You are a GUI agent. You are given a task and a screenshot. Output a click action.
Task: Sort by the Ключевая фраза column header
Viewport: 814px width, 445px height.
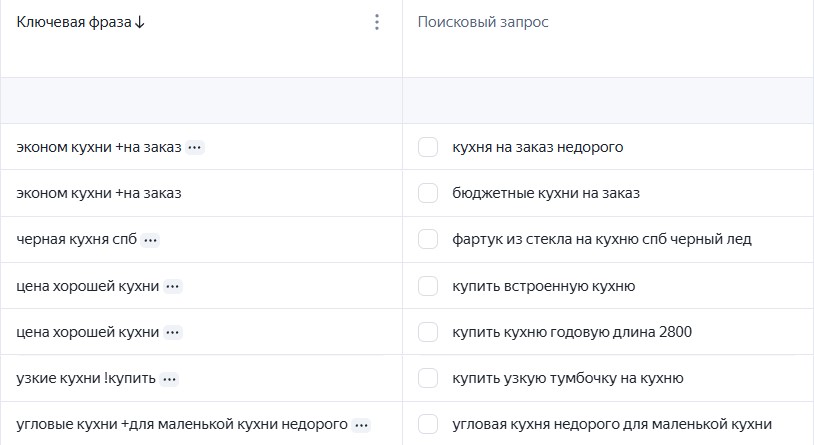click(x=74, y=22)
